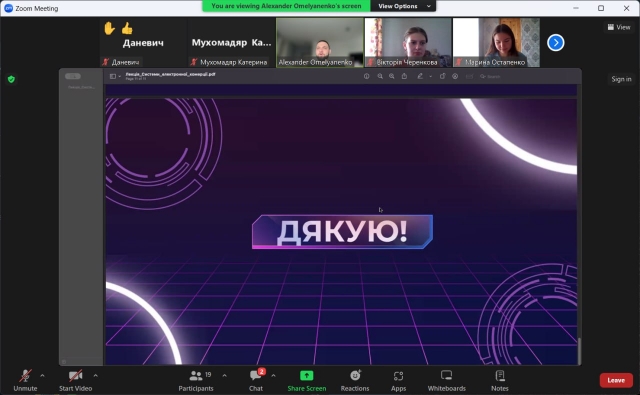Open Whiteboards
Image resolution: width=640 pixels, height=395 pixels.
coord(447,380)
